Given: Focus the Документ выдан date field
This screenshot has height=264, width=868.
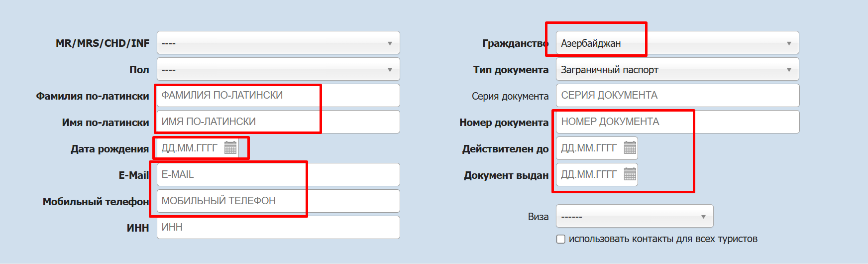Looking at the screenshot, I should (589, 174).
